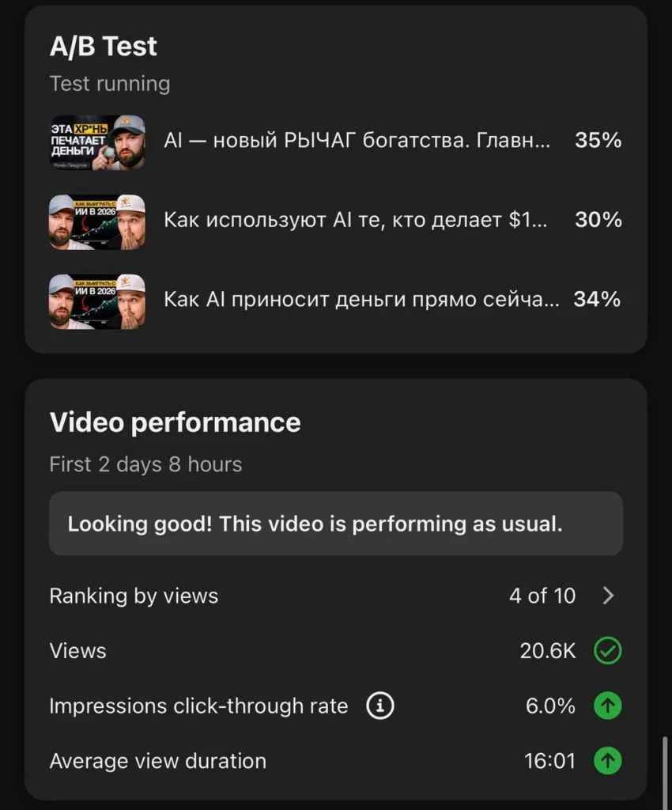Click the green up arrow beside 6.0%
The width and height of the screenshot is (672, 810).
[608, 706]
